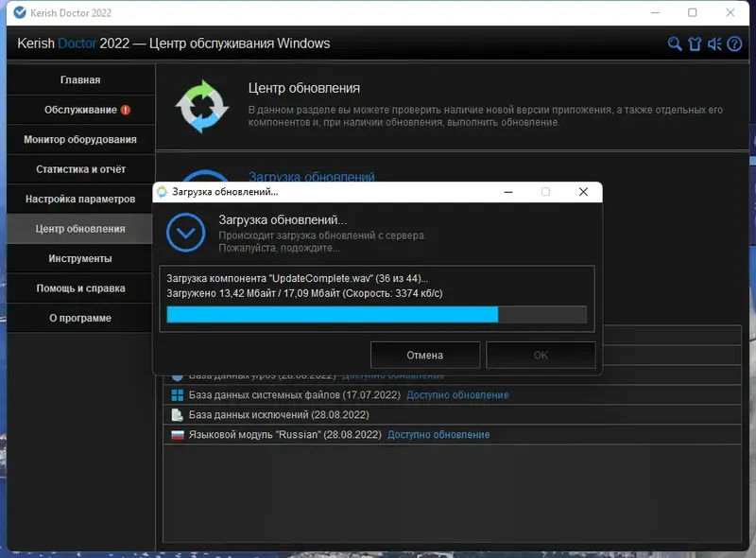
Task: Open the search magnifier icon in header
Action: [675, 44]
